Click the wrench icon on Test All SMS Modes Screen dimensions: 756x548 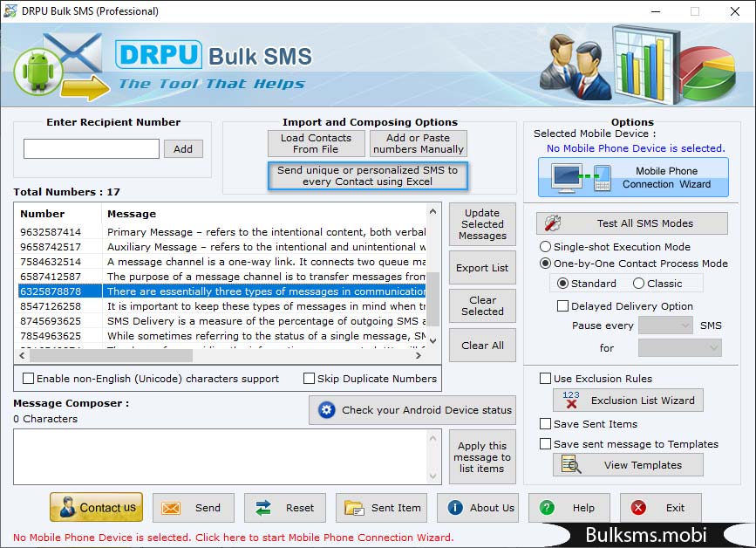tap(553, 223)
